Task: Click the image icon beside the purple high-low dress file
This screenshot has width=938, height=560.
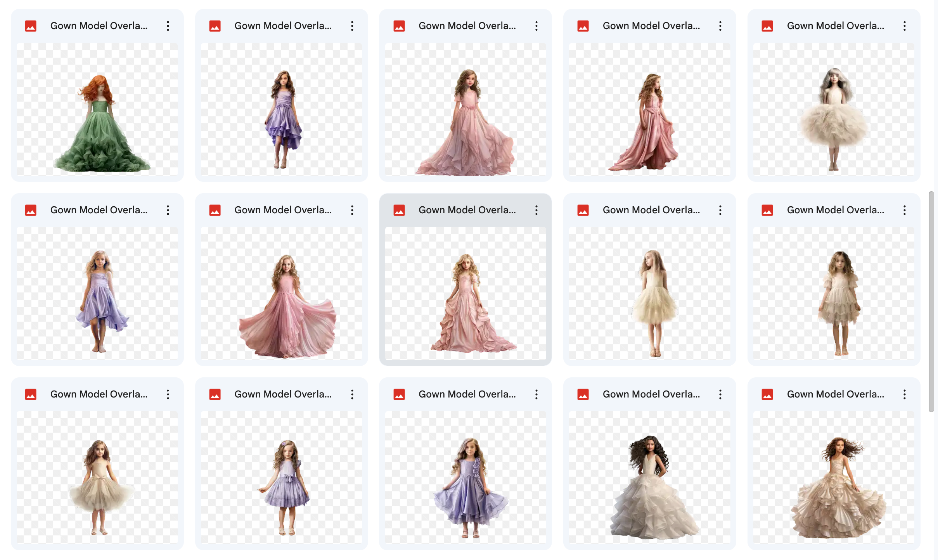Action: click(x=215, y=26)
